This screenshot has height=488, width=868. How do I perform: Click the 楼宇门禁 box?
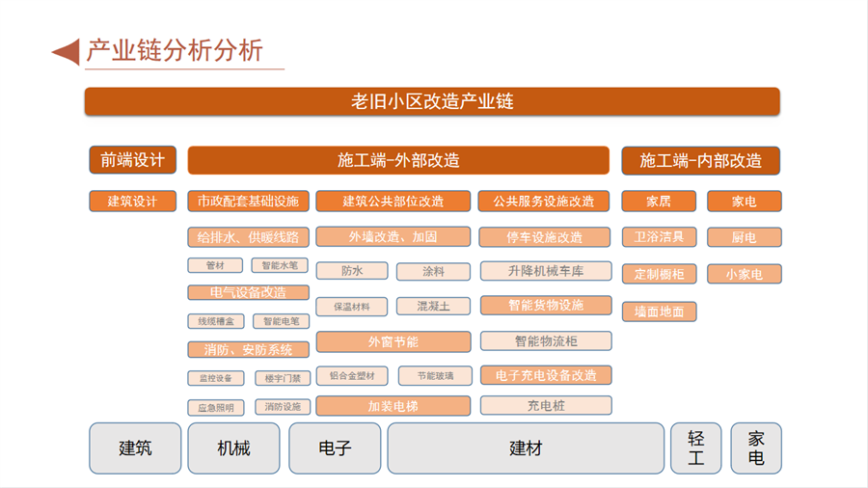coord(283,378)
